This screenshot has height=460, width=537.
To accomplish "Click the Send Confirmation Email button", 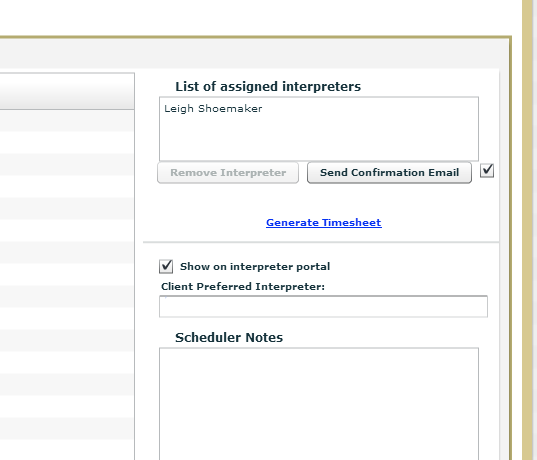I will pos(389,172).
